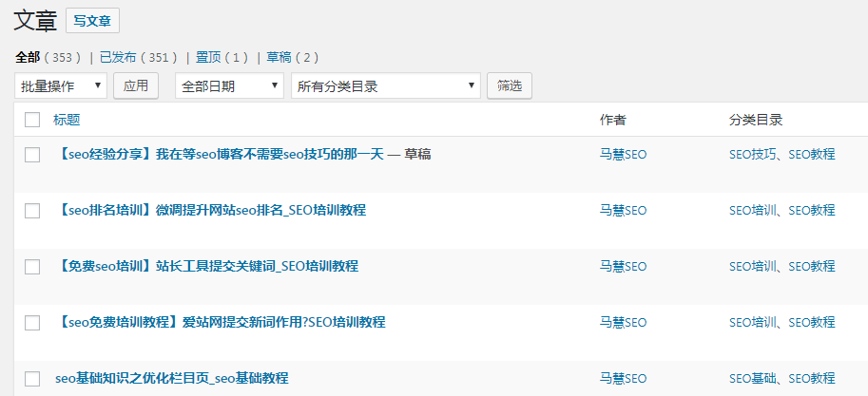
Task: Open SEO基础 category link
Action: 752,378
